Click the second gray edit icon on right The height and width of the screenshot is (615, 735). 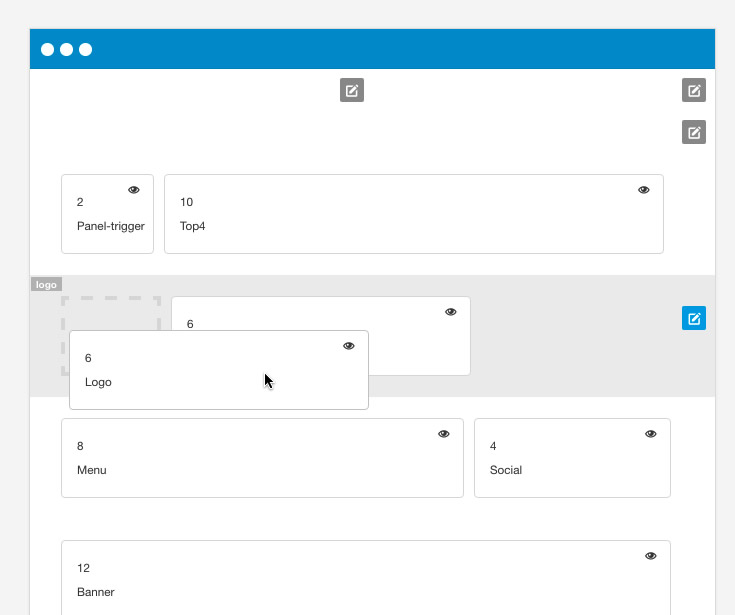click(694, 132)
